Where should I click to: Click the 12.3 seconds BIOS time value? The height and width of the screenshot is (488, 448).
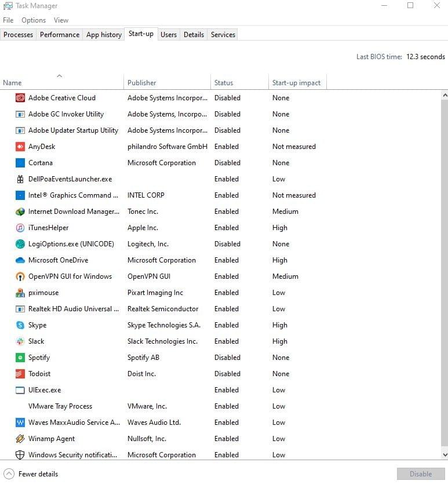point(425,57)
